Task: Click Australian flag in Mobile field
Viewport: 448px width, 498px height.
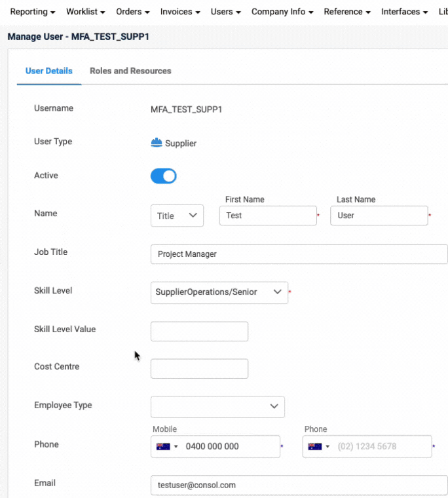Action: coord(163,446)
